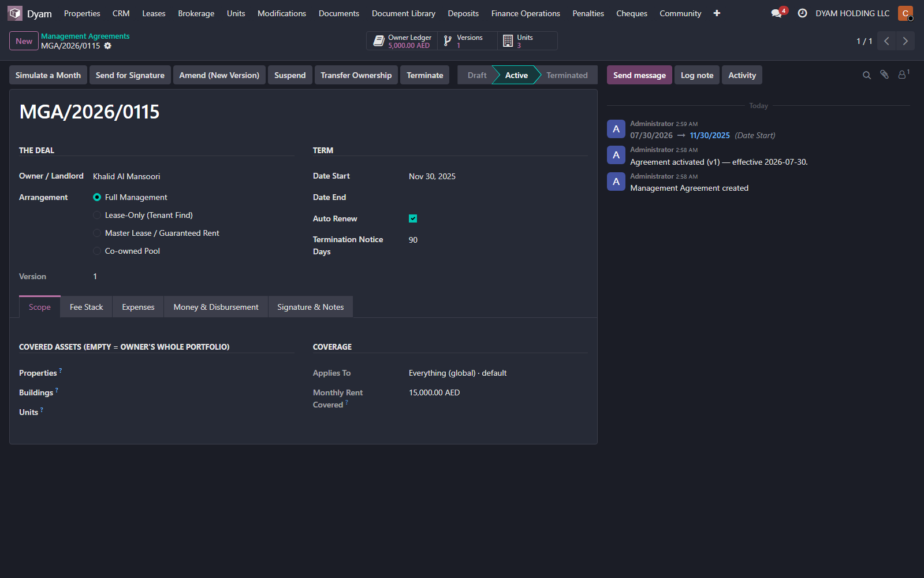924x578 pixels.
Task: Switch to Money & Disbursement tab
Action: (216, 307)
